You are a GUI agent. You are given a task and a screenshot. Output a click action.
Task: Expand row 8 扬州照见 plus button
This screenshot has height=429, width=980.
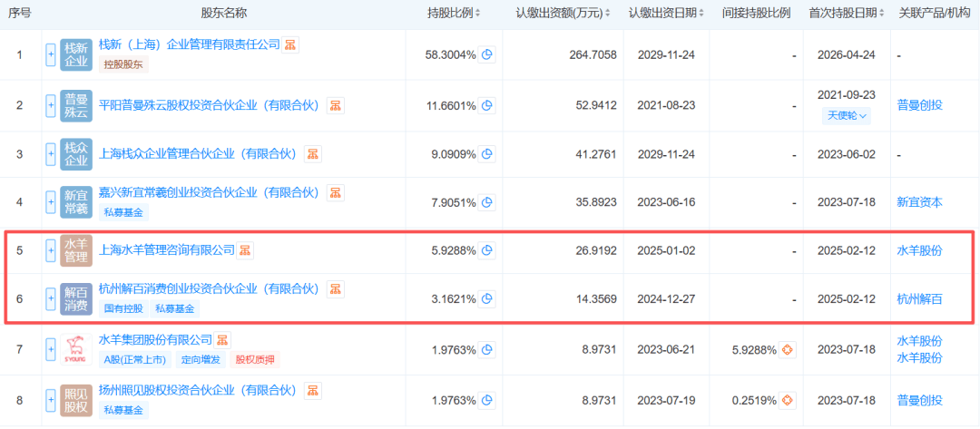tap(51, 400)
